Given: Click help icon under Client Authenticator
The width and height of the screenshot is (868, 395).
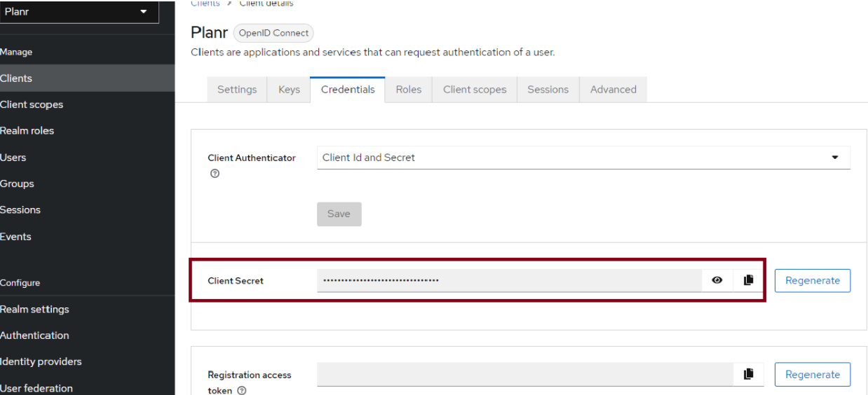Looking at the screenshot, I should pos(215,174).
